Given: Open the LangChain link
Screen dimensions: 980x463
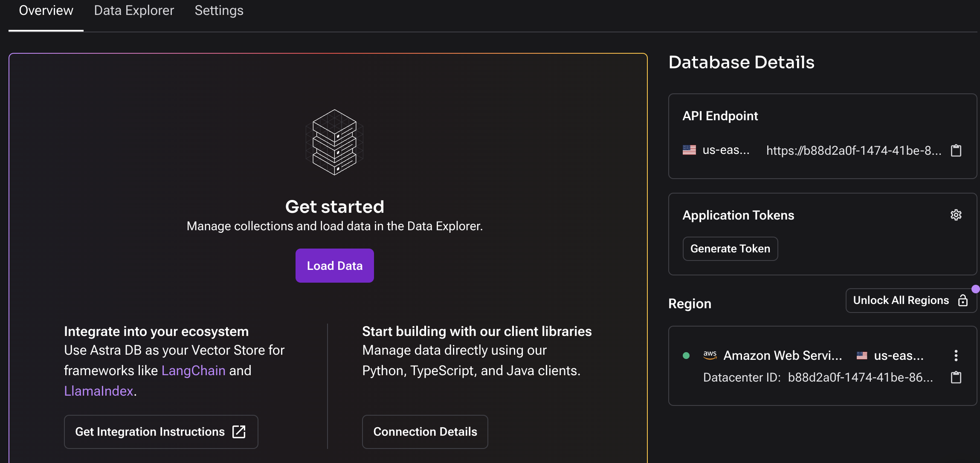Looking at the screenshot, I should pyautogui.click(x=193, y=370).
